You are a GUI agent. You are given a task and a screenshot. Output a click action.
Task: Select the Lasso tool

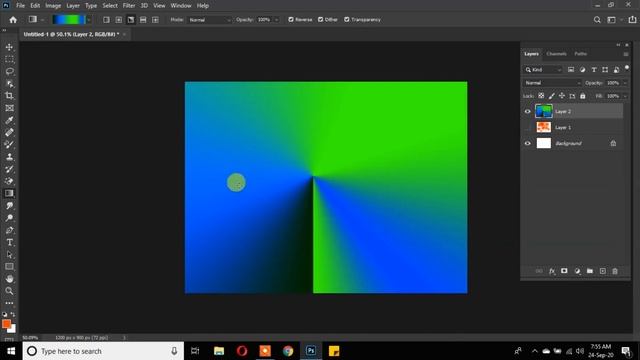click(x=9, y=72)
